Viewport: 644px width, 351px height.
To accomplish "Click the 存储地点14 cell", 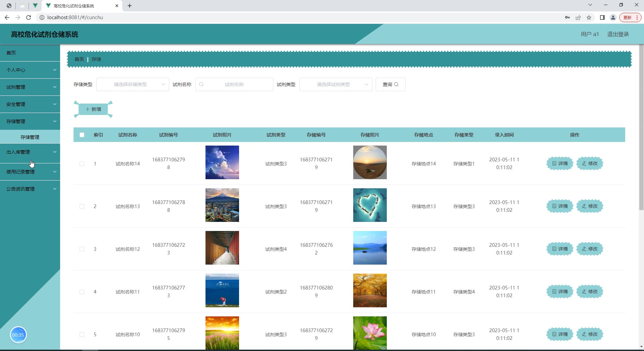I will (x=424, y=164).
